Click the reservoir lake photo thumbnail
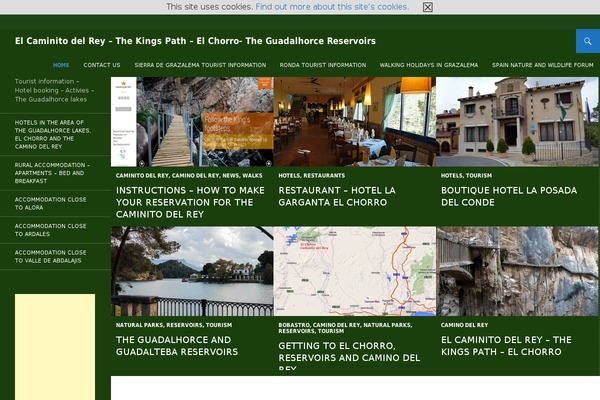This screenshot has height=400, width=600. (192, 271)
